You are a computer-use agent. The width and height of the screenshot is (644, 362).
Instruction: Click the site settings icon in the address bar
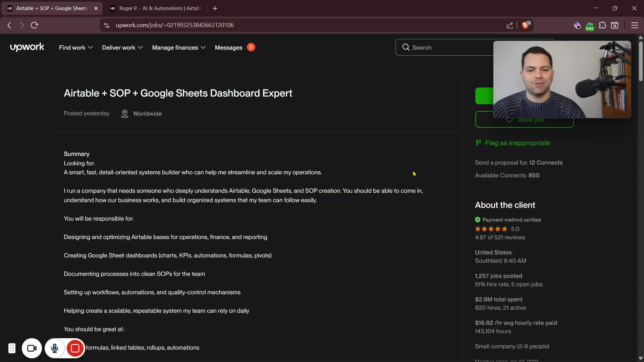[107, 25]
